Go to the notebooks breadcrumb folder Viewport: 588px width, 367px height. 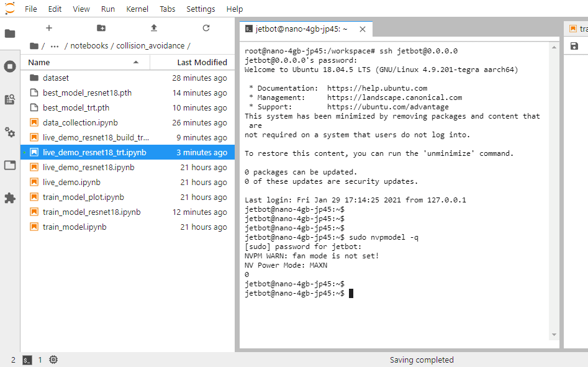pyautogui.click(x=89, y=46)
